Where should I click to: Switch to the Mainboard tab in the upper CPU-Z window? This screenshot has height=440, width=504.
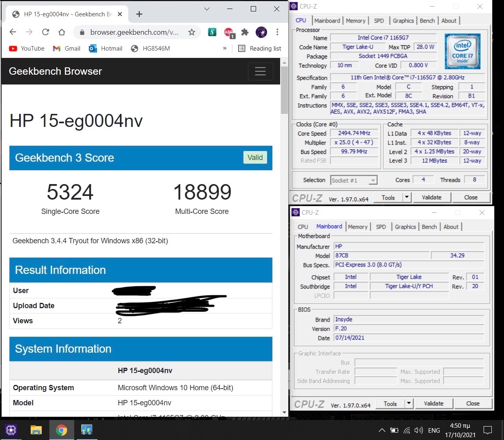pyautogui.click(x=327, y=21)
